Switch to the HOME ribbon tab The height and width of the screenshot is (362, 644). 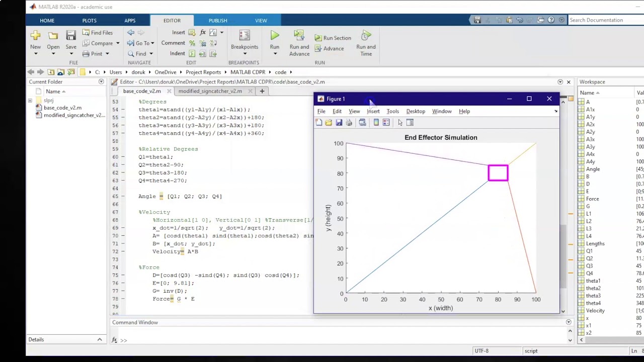tap(47, 21)
